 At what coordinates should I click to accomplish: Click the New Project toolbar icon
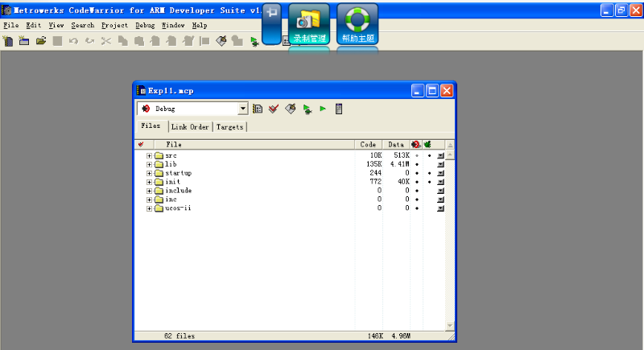pos(24,41)
